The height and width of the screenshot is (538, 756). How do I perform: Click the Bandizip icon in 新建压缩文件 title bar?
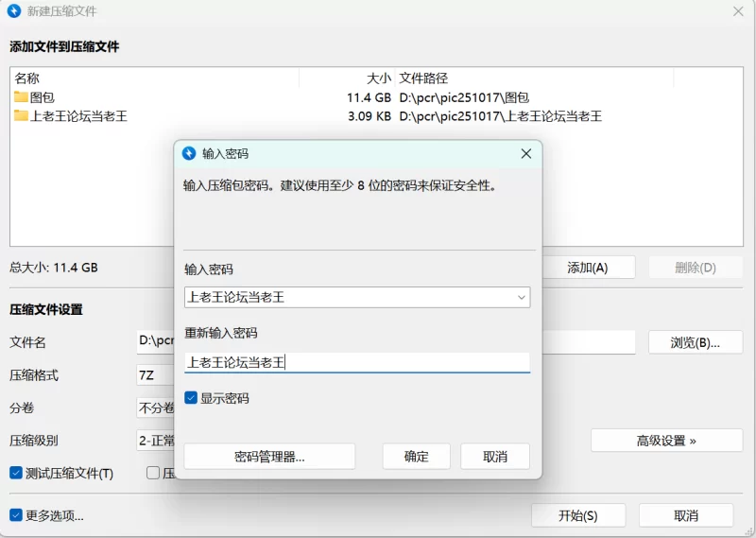15,11
